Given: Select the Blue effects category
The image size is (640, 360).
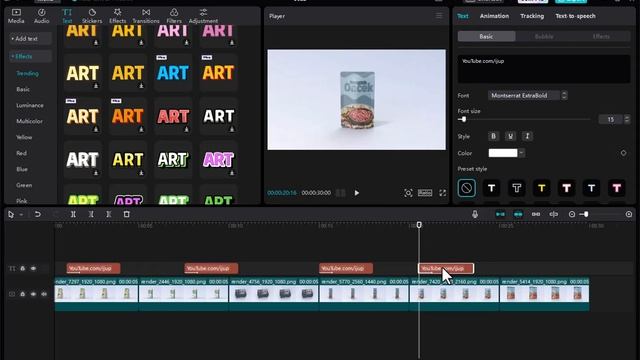Looking at the screenshot, I should click(22, 169).
